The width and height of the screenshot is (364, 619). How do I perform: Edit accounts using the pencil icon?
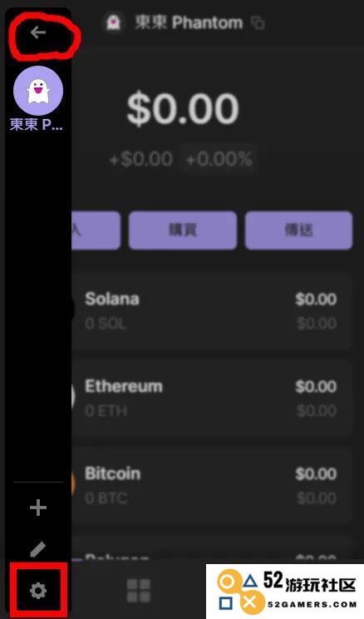coord(38,549)
